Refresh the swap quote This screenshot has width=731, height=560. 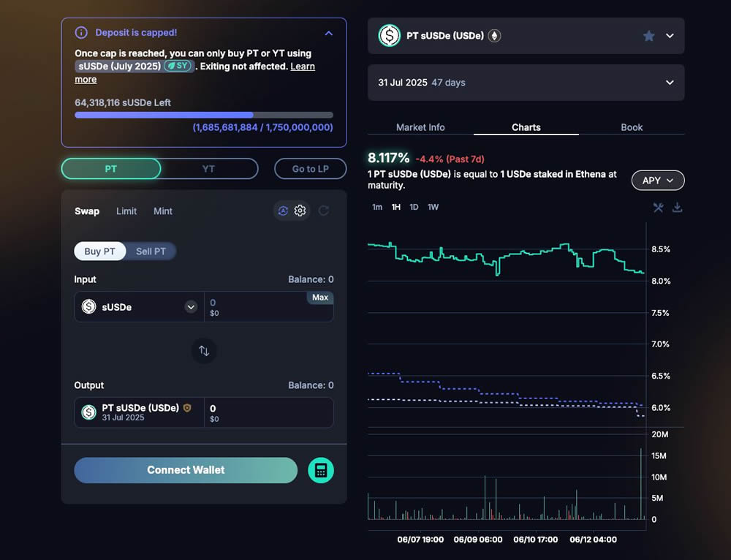tap(323, 211)
